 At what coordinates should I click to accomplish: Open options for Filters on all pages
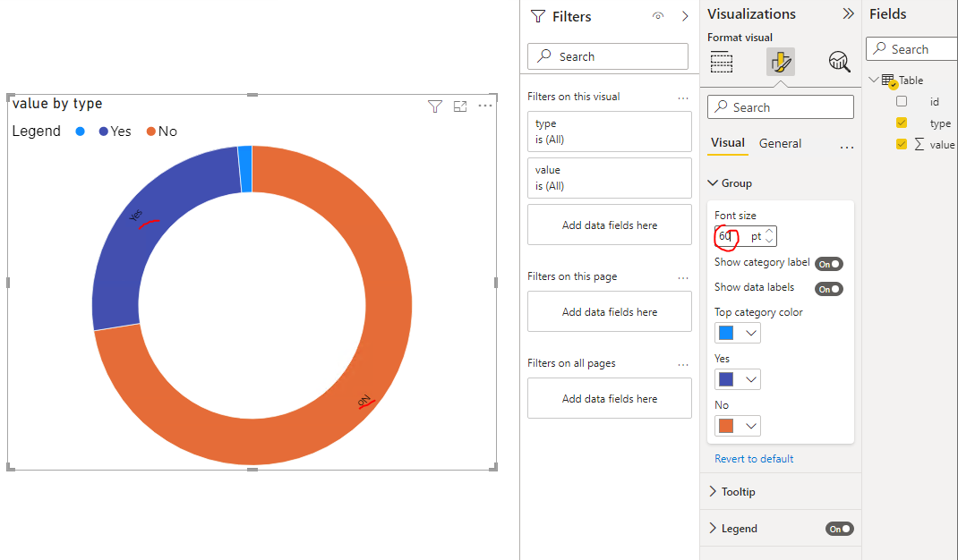tap(683, 365)
